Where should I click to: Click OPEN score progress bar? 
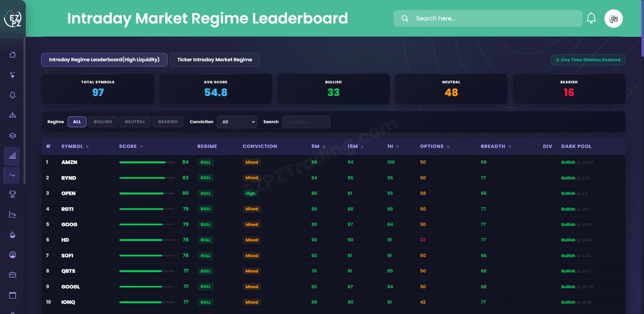click(x=147, y=193)
